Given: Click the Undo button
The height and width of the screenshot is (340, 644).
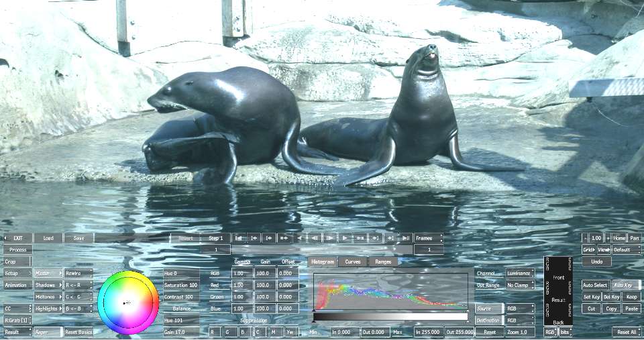Looking at the screenshot, I should point(596,261).
